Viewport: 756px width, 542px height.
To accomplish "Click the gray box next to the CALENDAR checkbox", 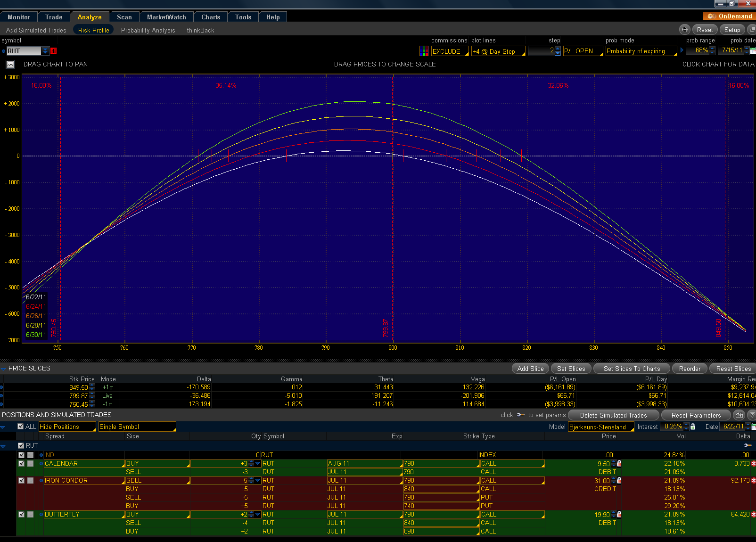I will [30, 463].
